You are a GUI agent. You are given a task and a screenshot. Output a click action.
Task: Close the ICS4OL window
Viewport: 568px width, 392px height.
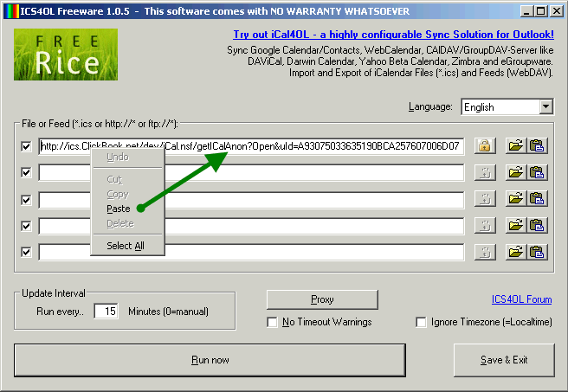556,11
